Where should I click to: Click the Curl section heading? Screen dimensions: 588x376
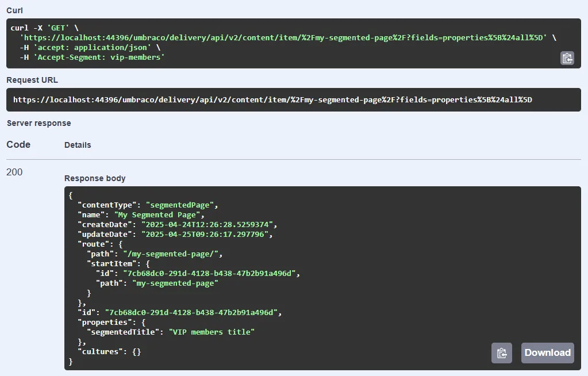point(15,10)
